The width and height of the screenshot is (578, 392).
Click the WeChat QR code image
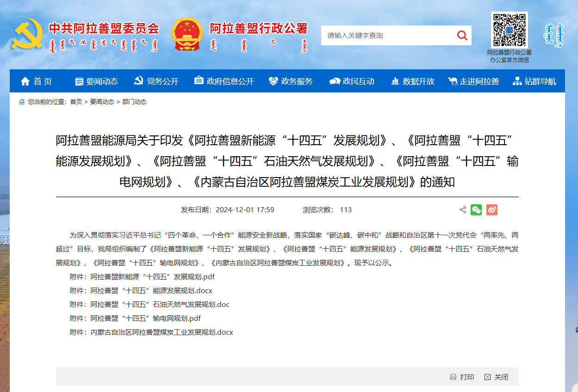click(509, 30)
